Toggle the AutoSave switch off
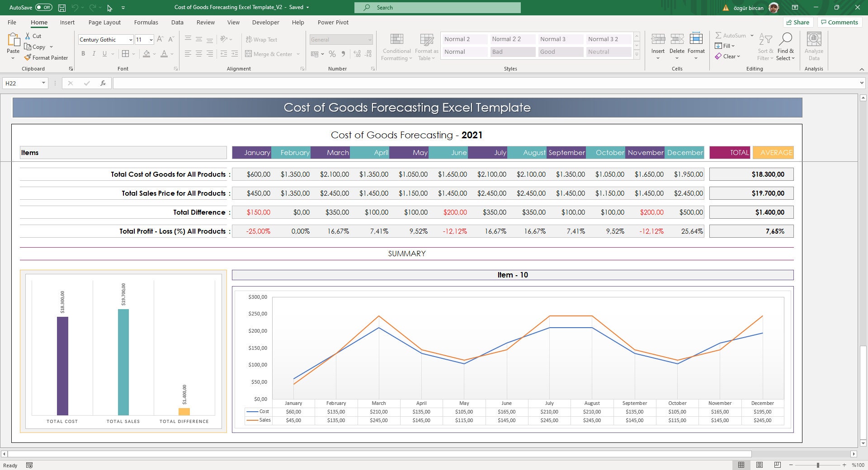This screenshot has width=868, height=470. pyautogui.click(x=44, y=7)
